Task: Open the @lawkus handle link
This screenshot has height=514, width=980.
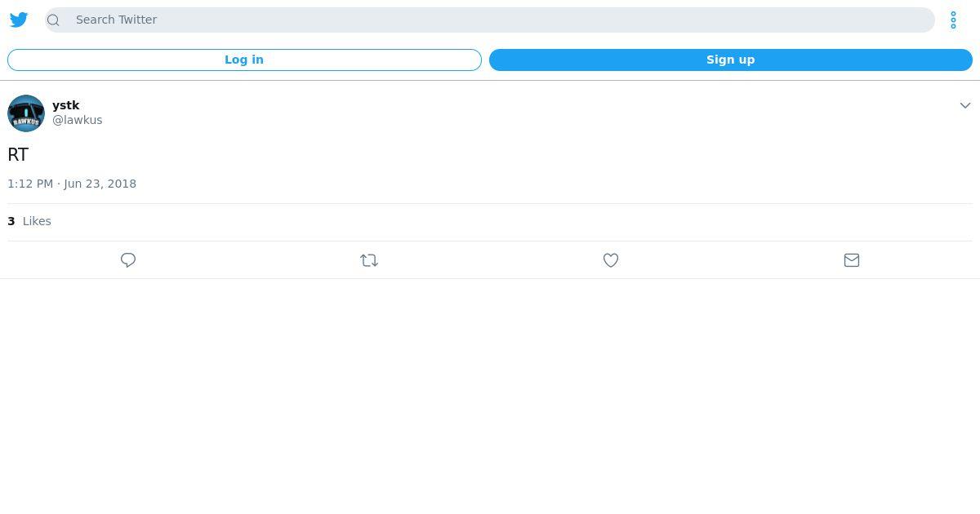Action: [78, 120]
